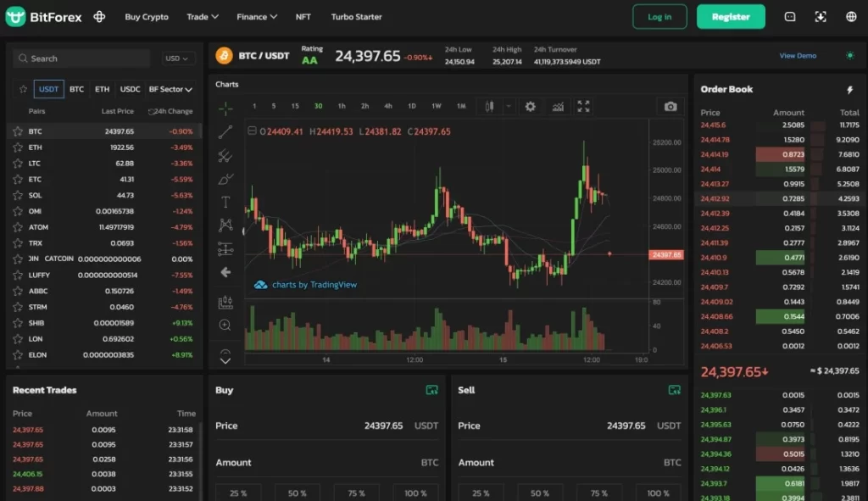Screen dimensions: 868x501
Task: Select the 4h chart interval
Action: 388,107
